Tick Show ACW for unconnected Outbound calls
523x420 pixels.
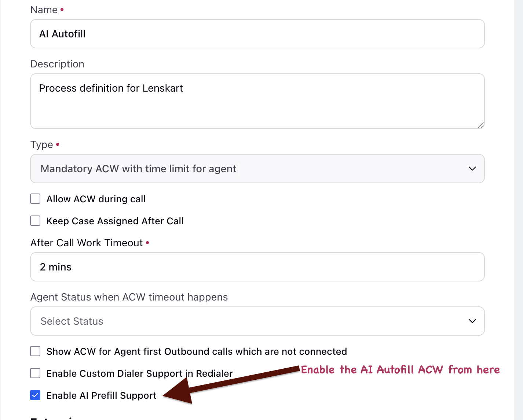(x=35, y=351)
